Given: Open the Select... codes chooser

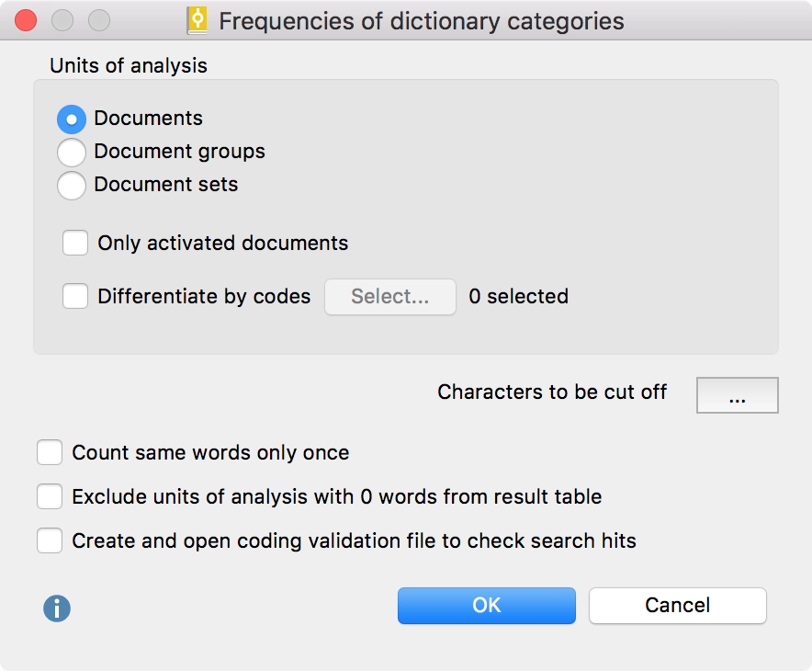Looking at the screenshot, I should pos(390,297).
